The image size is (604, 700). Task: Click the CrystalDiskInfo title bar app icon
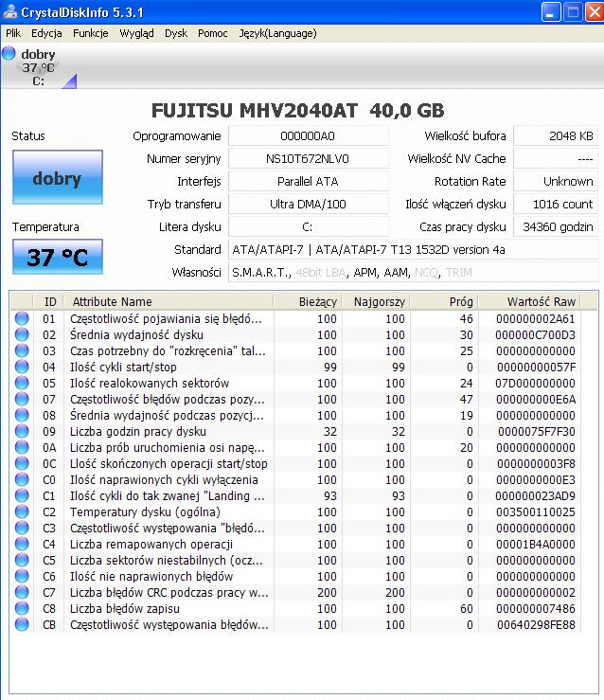point(9,11)
